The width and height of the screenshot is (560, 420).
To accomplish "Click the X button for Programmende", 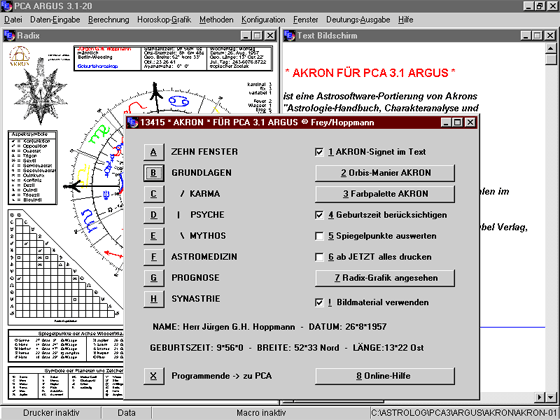I will click(x=154, y=376).
